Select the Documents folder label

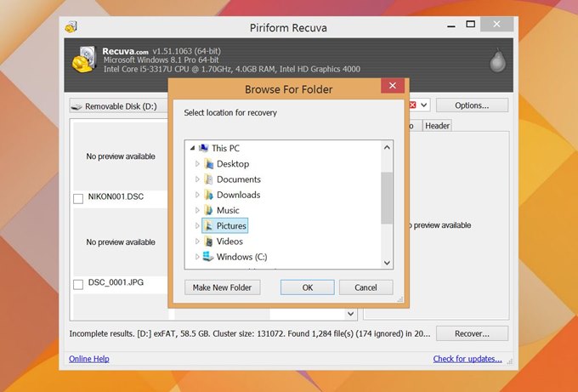click(x=239, y=179)
